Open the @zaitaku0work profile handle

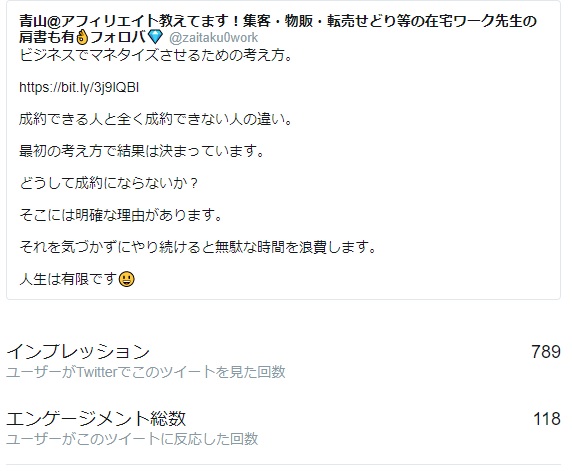click(213, 38)
